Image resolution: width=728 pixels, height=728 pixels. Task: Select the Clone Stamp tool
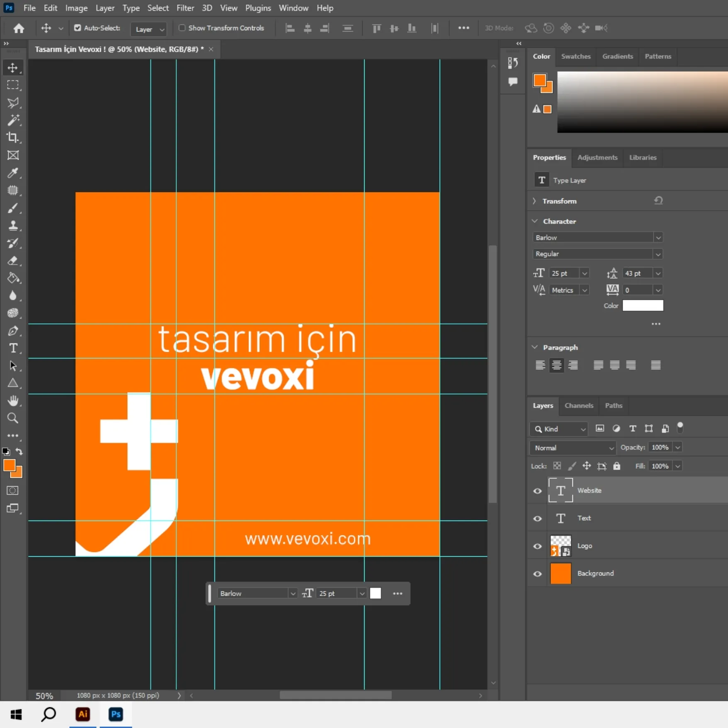click(x=13, y=225)
